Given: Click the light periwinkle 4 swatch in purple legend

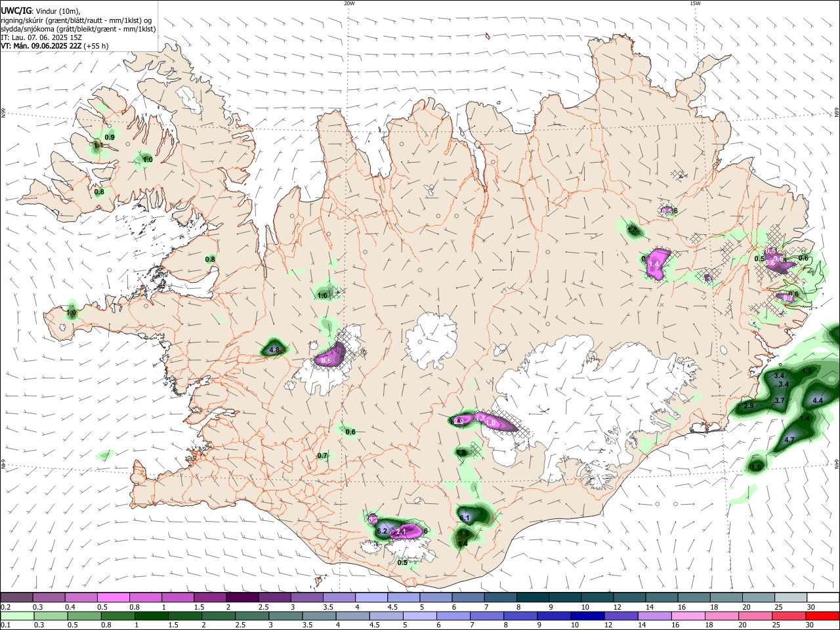Looking at the screenshot, I should tap(371, 597).
